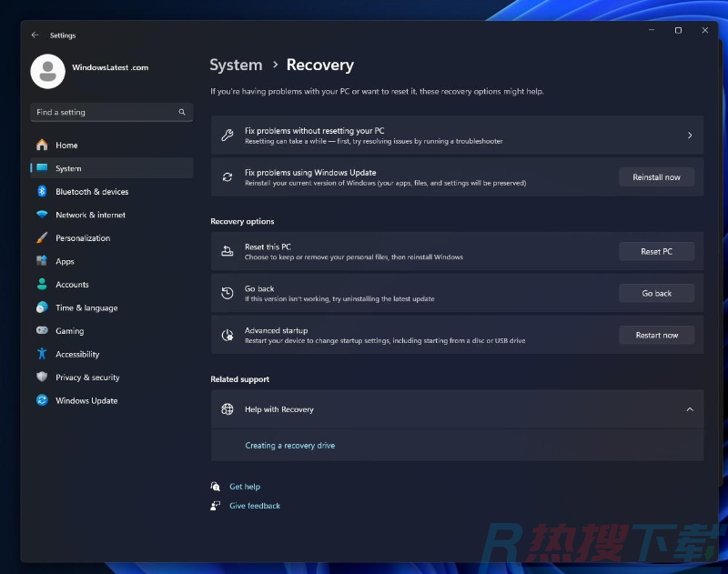
Task: Open the Give feedback link
Action: [x=255, y=506]
